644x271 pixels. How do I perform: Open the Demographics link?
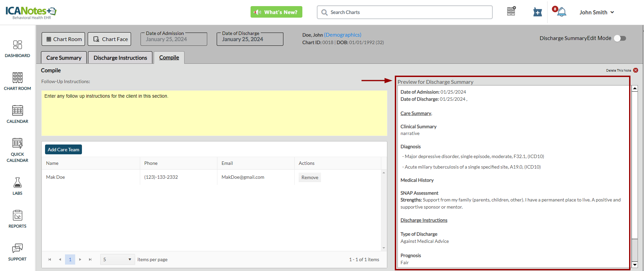click(x=342, y=35)
